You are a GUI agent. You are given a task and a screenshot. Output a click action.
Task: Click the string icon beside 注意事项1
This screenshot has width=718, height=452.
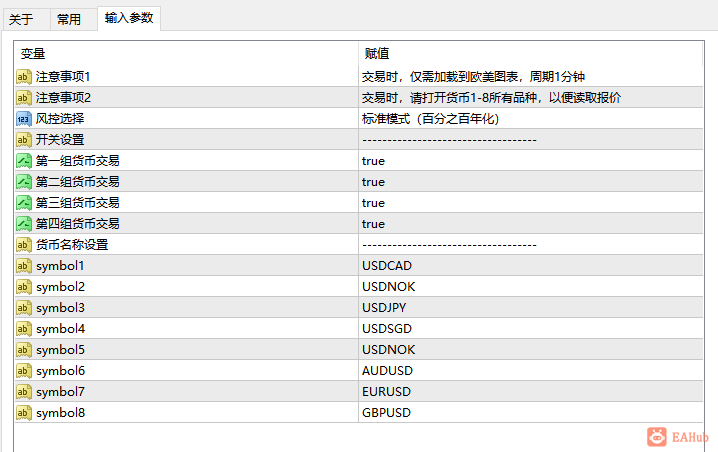(x=23, y=76)
